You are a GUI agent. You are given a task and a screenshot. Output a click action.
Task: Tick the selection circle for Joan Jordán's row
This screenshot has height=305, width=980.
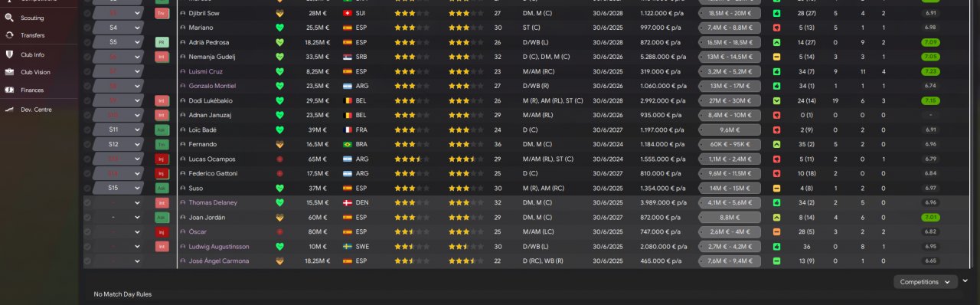(x=87, y=217)
